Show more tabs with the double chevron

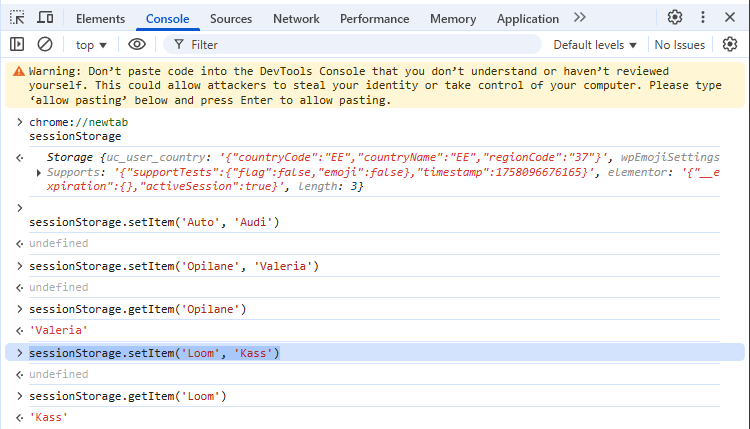click(580, 18)
